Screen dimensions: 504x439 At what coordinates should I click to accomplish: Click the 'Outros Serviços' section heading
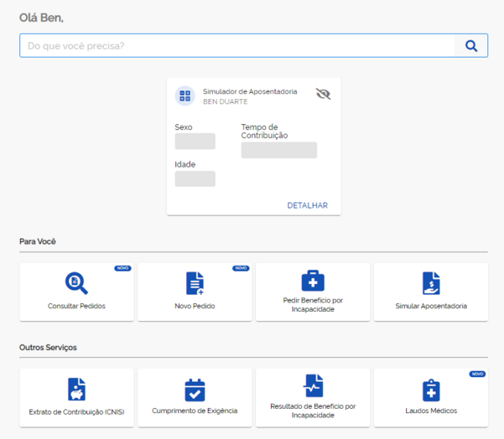point(48,348)
